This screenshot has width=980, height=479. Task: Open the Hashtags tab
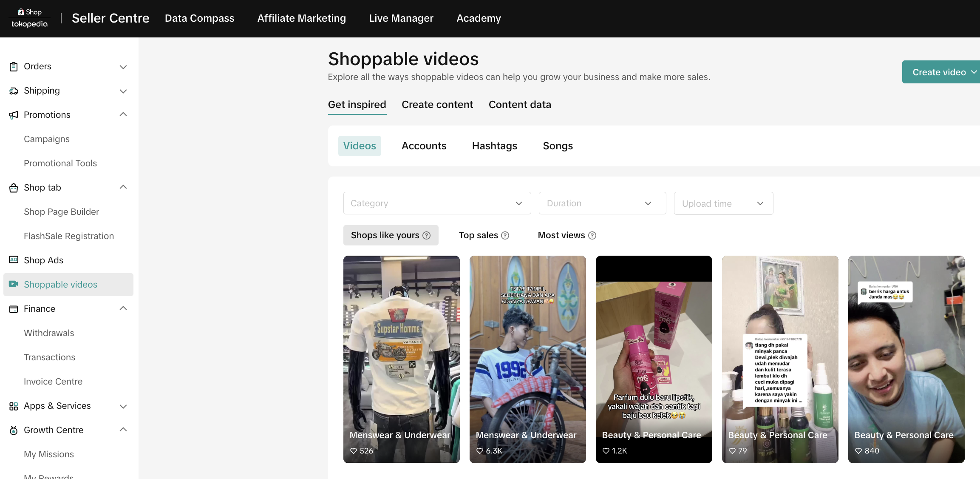point(494,146)
